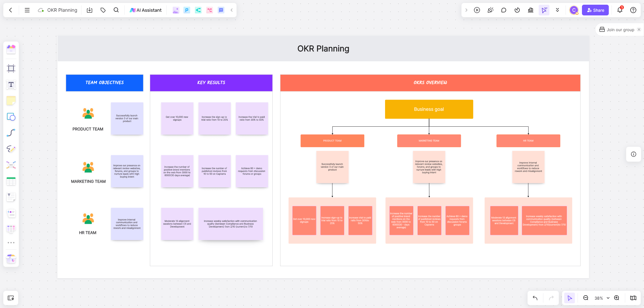Select the Sticky note tool
Screen dimensions: 644x308
tap(11, 101)
